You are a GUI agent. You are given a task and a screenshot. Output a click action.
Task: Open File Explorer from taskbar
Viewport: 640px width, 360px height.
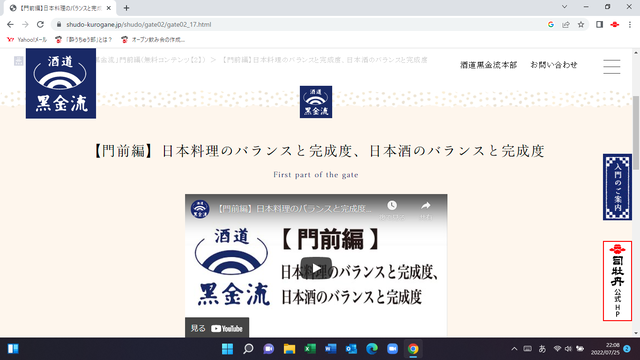point(289,349)
